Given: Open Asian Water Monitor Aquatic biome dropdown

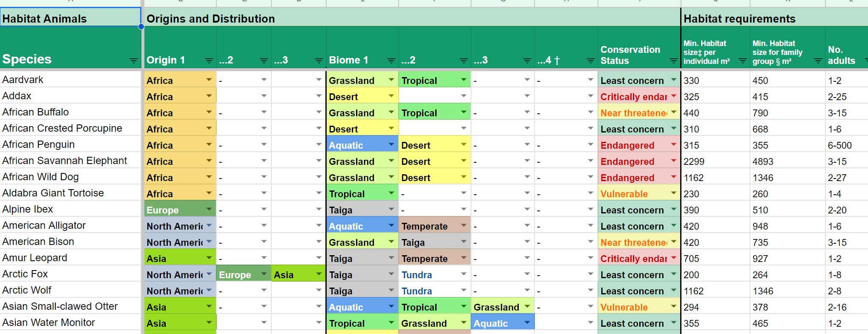Looking at the screenshot, I should coord(527,322).
